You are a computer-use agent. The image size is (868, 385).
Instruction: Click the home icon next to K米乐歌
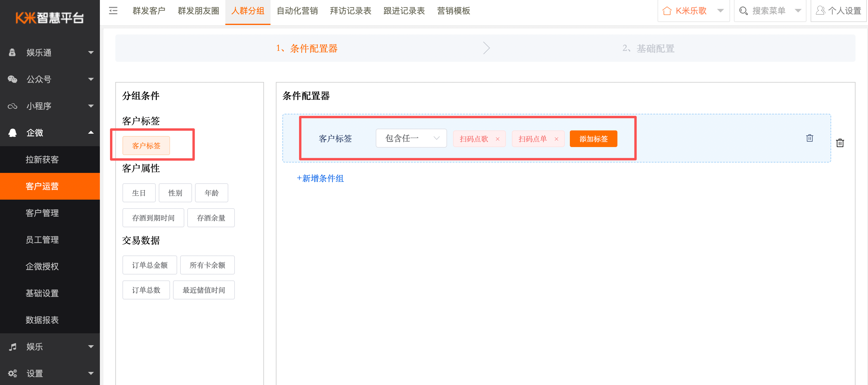[666, 11]
